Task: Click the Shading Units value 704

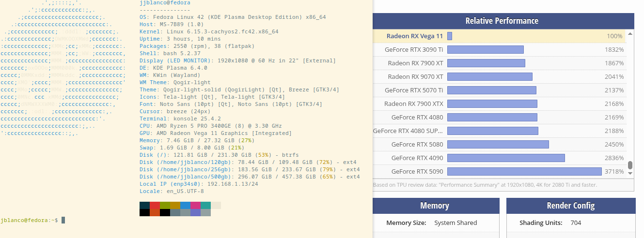Action: click(x=576, y=223)
